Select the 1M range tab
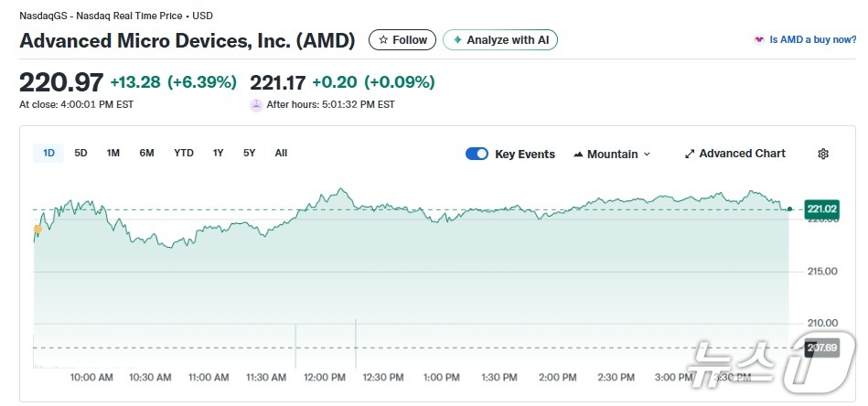This screenshot has width=868, height=406. click(x=113, y=153)
